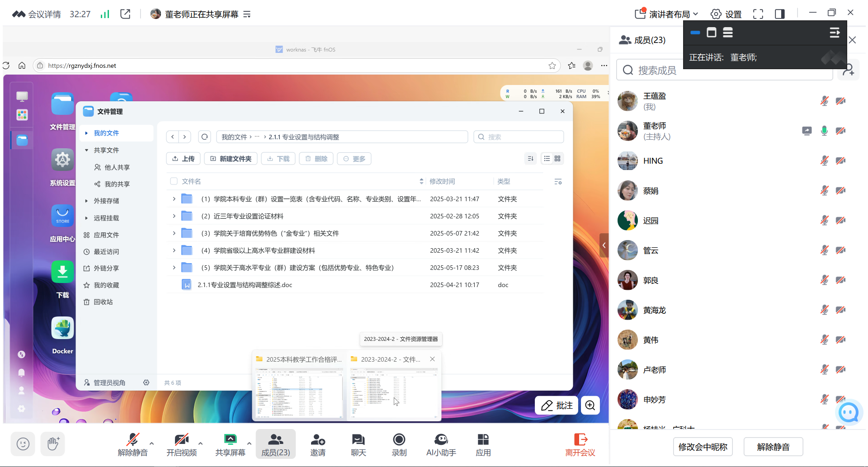Click the 邀请 invite icon

(318, 444)
